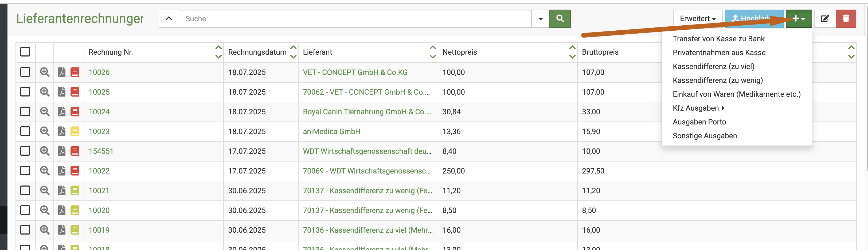
Task: Click the red trash delete button
Action: coord(846,18)
